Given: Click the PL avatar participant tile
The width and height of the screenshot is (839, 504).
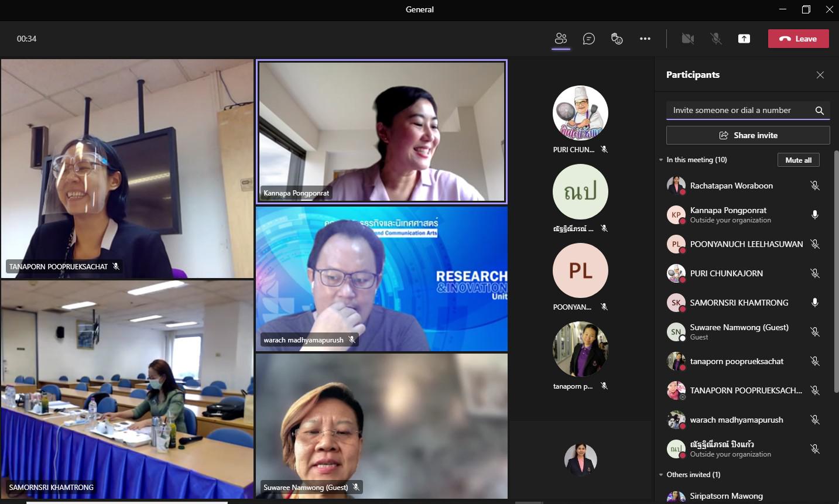Looking at the screenshot, I should pos(580,270).
